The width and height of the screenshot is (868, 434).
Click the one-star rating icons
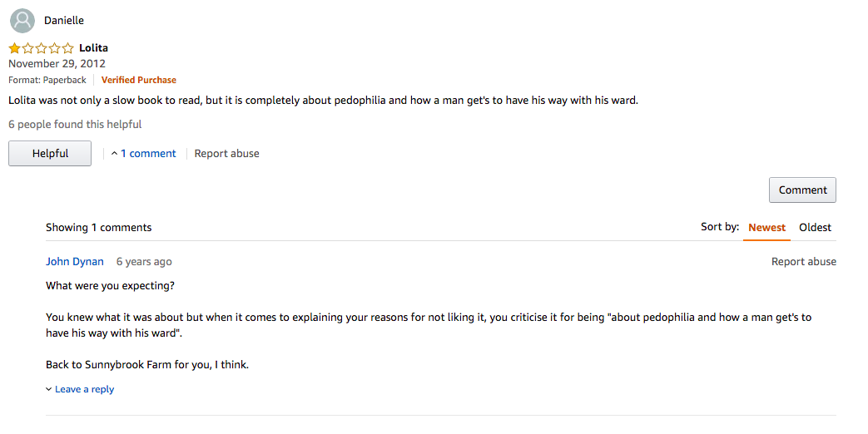tap(41, 48)
